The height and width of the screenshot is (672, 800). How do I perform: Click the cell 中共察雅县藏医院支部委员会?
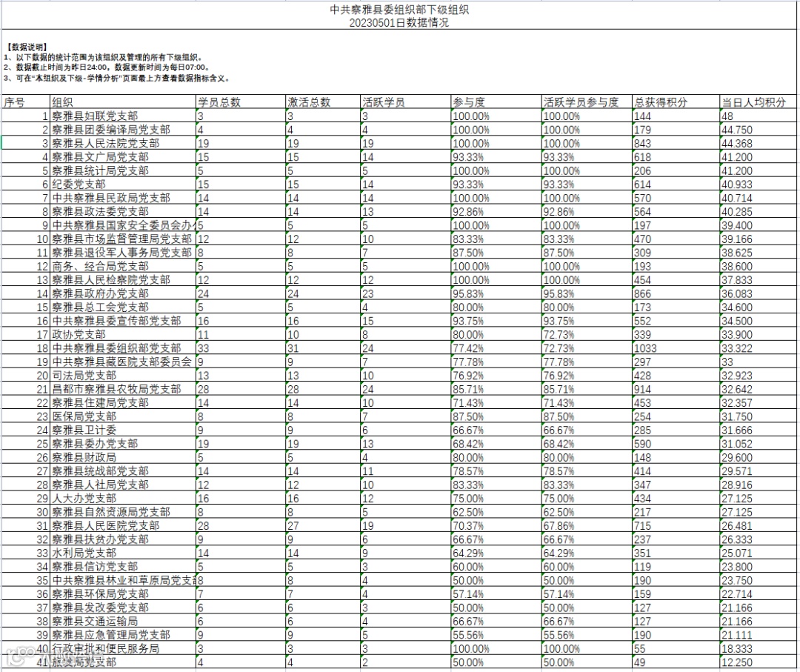click(122, 362)
